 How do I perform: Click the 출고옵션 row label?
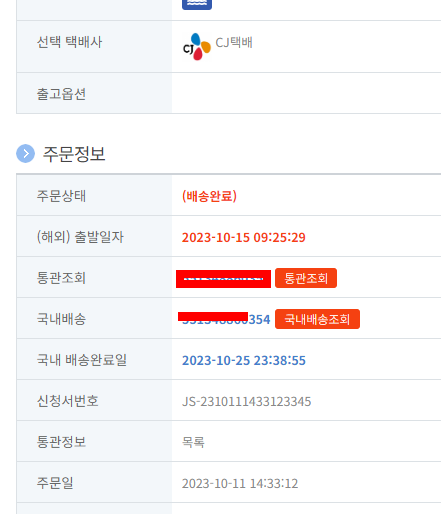61,94
